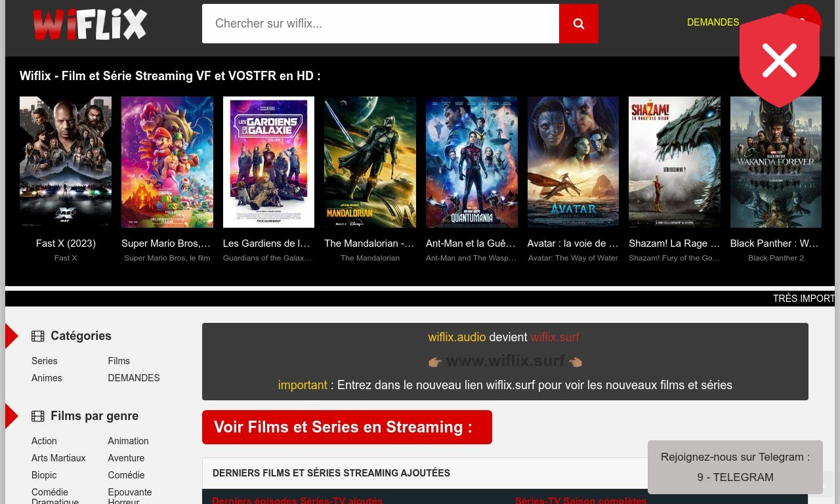The image size is (840, 504).
Task: Click the film icon beside Films par genre
Action: [38, 416]
